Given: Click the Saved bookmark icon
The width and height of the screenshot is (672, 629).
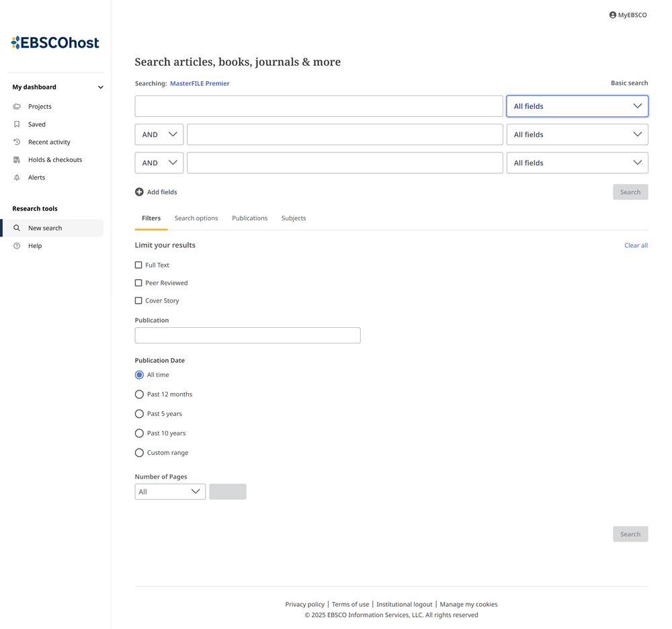Looking at the screenshot, I should 17,124.
